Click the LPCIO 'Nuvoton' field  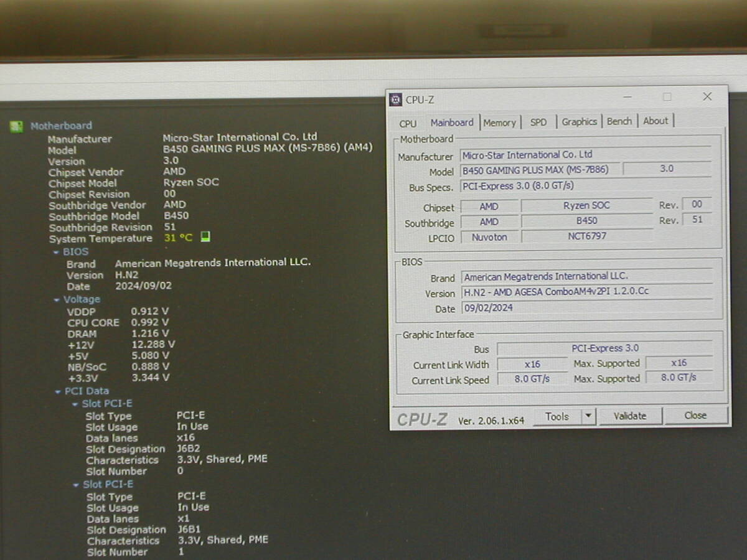tap(489, 237)
